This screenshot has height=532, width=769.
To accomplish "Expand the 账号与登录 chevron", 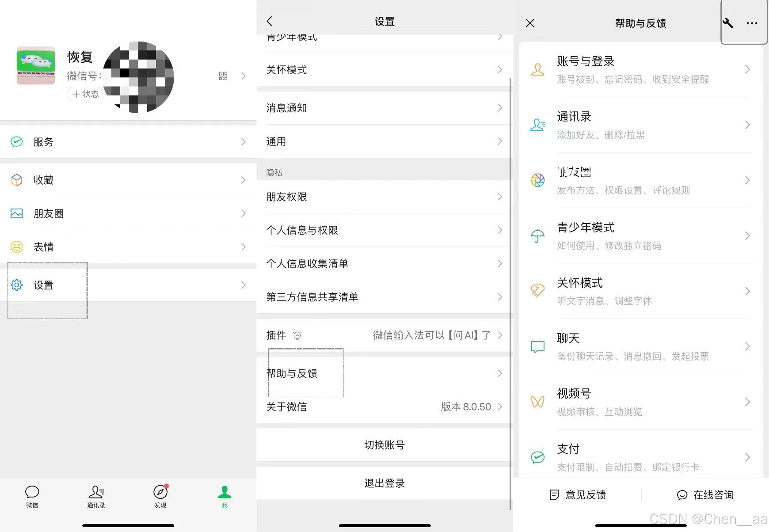I will 747,69.
